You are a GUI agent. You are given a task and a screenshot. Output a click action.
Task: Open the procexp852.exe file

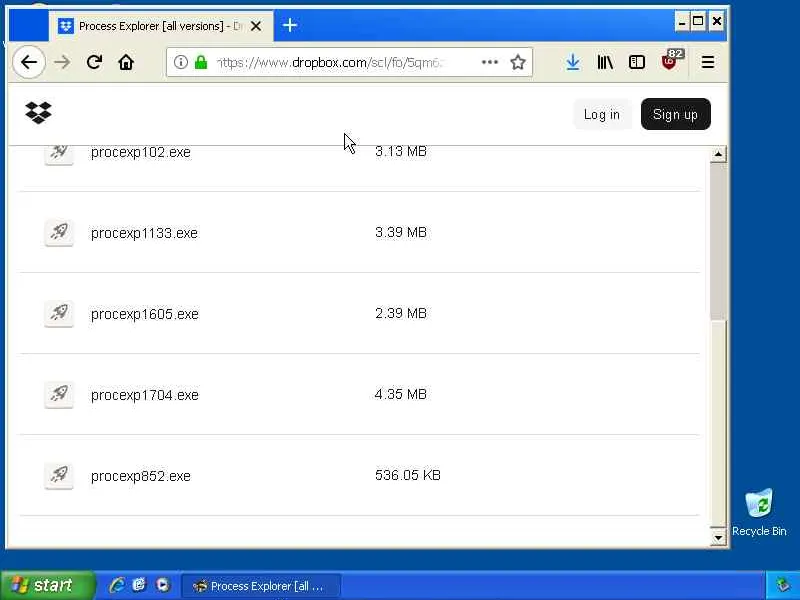141,476
